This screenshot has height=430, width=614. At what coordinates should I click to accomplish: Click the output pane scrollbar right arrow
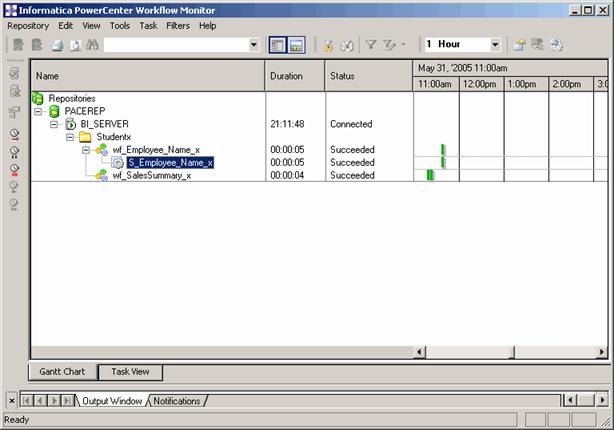point(602,400)
